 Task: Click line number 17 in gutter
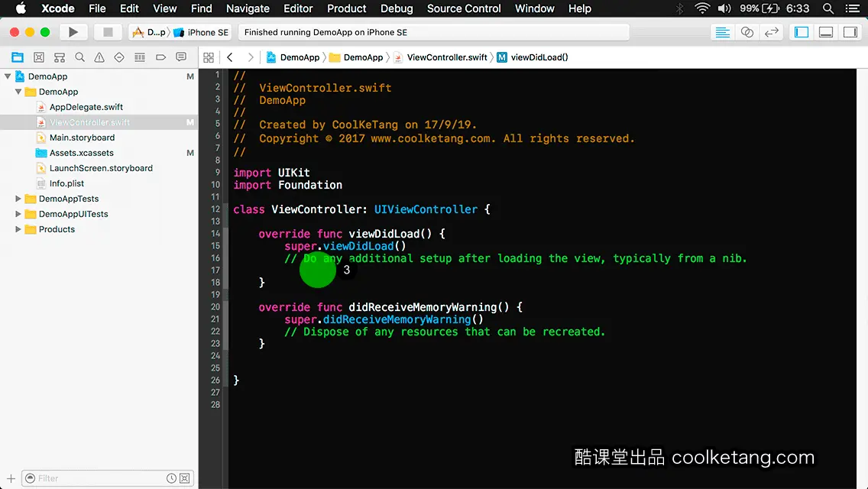coord(215,270)
